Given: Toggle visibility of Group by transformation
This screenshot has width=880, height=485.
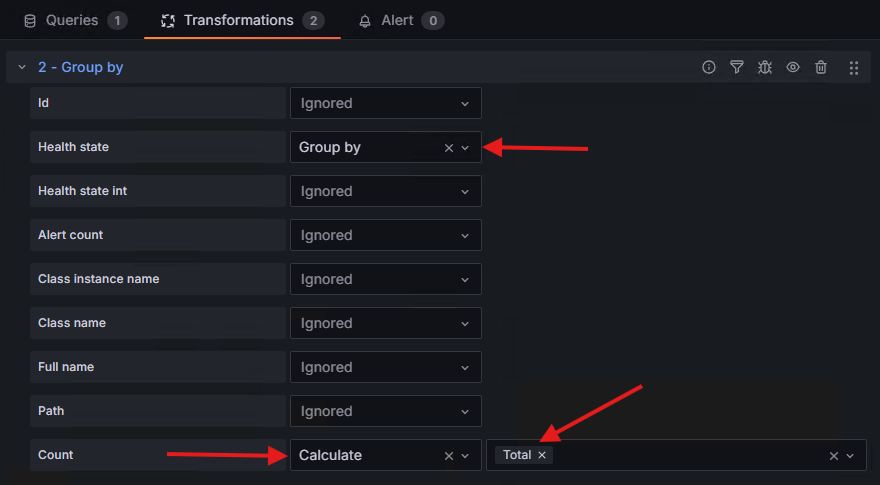Looking at the screenshot, I should 793,68.
